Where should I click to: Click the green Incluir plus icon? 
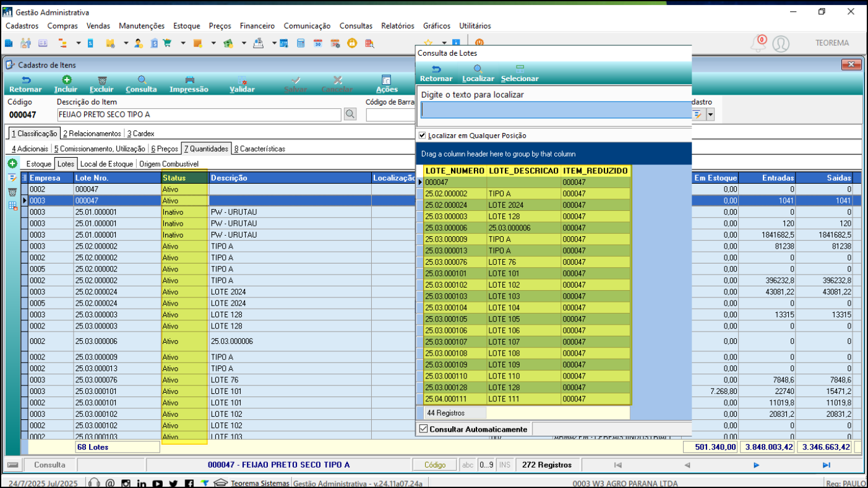[x=66, y=80]
